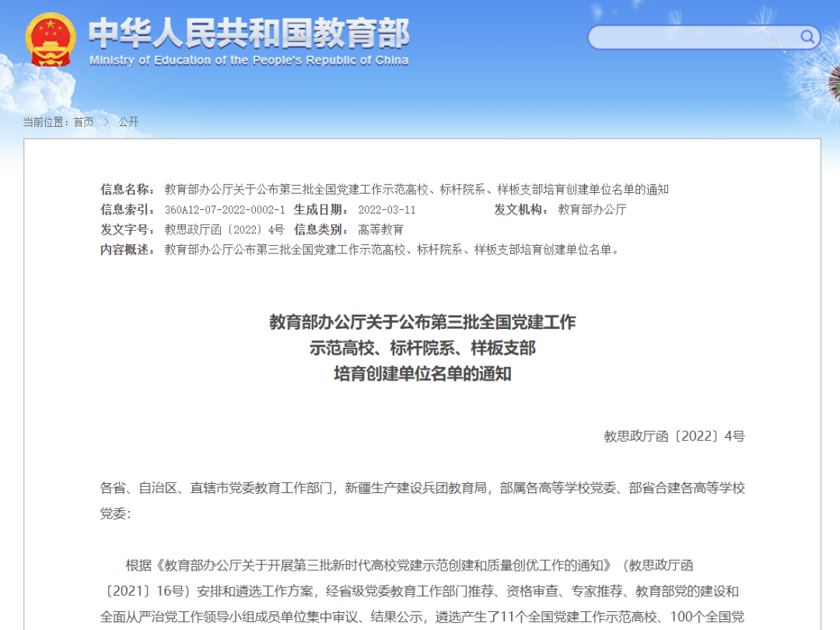The image size is (840, 630).
Task: Click the English ministry subtitle text
Action: pos(250,61)
